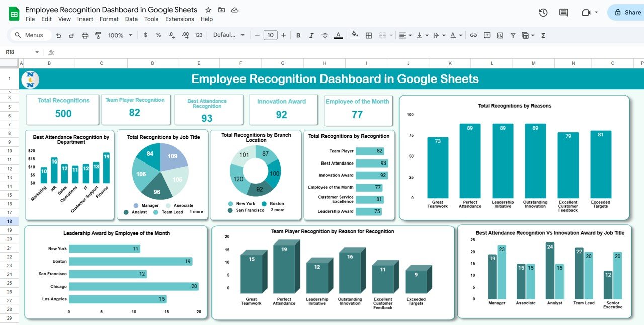Viewport: 644px width, 325px height.
Task: Open the font family dropdown
Action: tap(228, 35)
